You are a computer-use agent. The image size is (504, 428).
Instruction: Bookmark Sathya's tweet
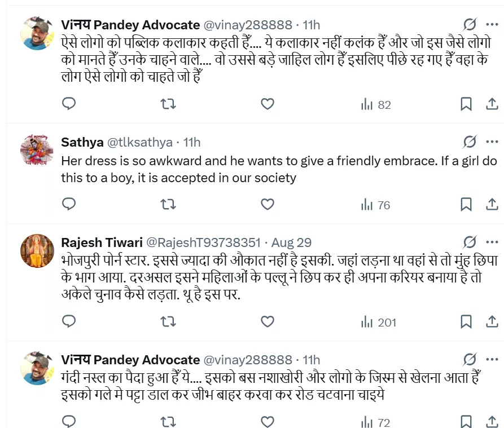click(x=466, y=204)
